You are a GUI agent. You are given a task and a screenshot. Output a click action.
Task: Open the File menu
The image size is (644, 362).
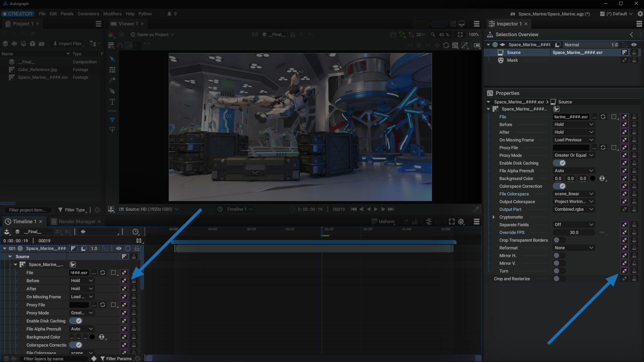42,14
